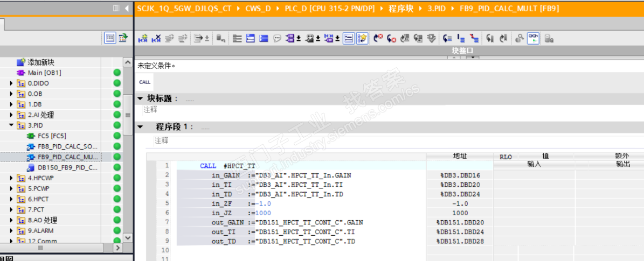Collapse the 3.PID folder
The width and height of the screenshot is (644, 261).
(x=11, y=125)
